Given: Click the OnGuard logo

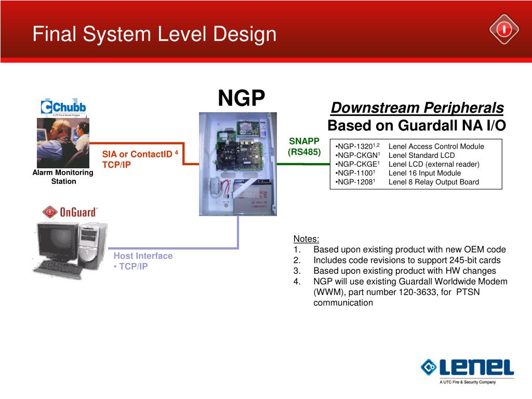Looking at the screenshot, I should (x=70, y=212).
